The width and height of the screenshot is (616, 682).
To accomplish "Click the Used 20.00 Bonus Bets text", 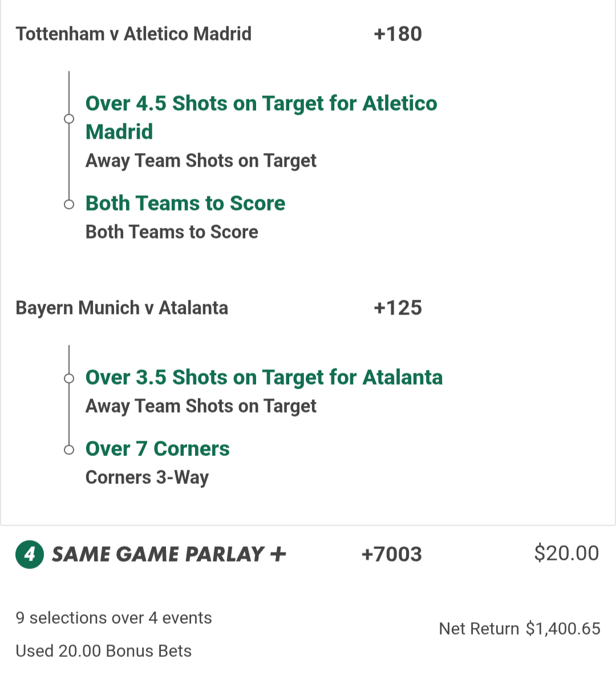I will pyautogui.click(x=103, y=651).
